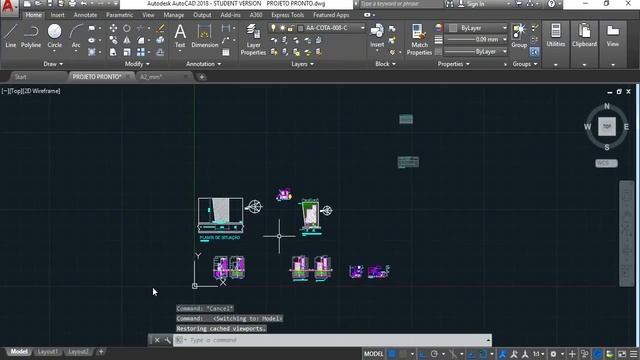The image size is (640, 360).
Task: Toggle layer lock padlock icon
Action: [x=290, y=28]
